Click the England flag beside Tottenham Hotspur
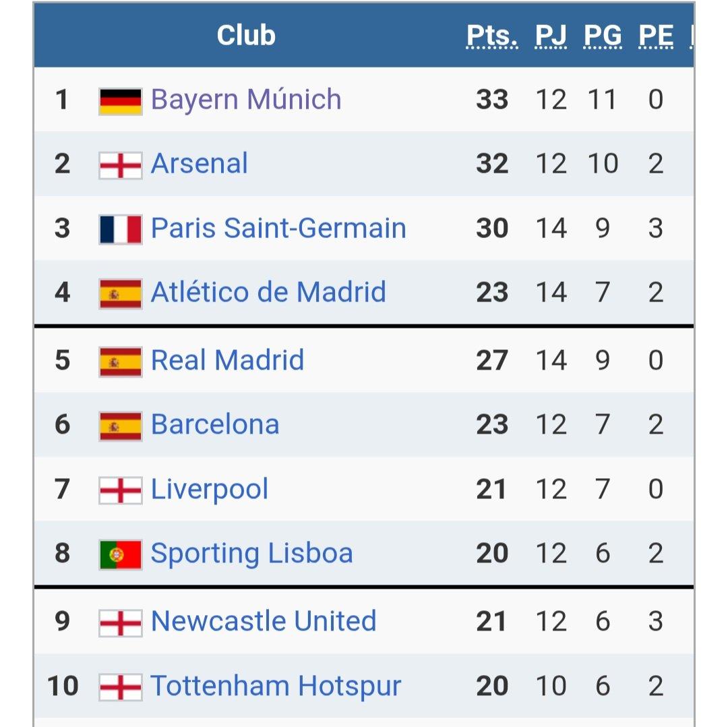Viewport: 728px width, 727px height. point(120,687)
